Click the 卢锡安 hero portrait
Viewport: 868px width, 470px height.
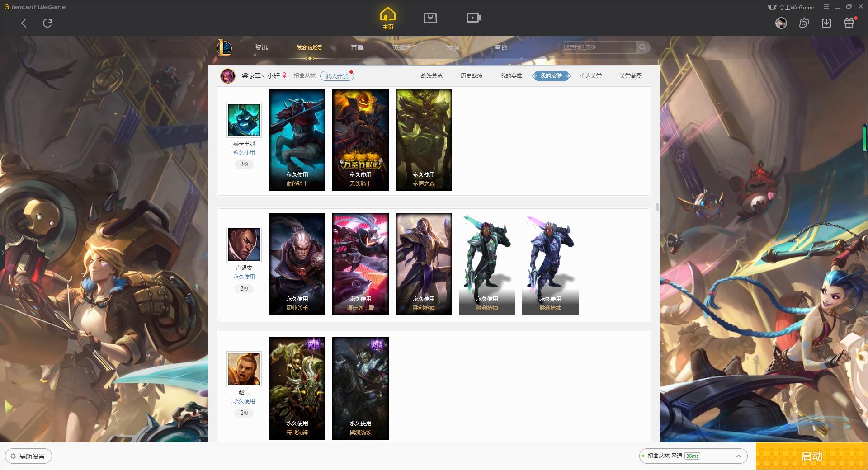244,244
